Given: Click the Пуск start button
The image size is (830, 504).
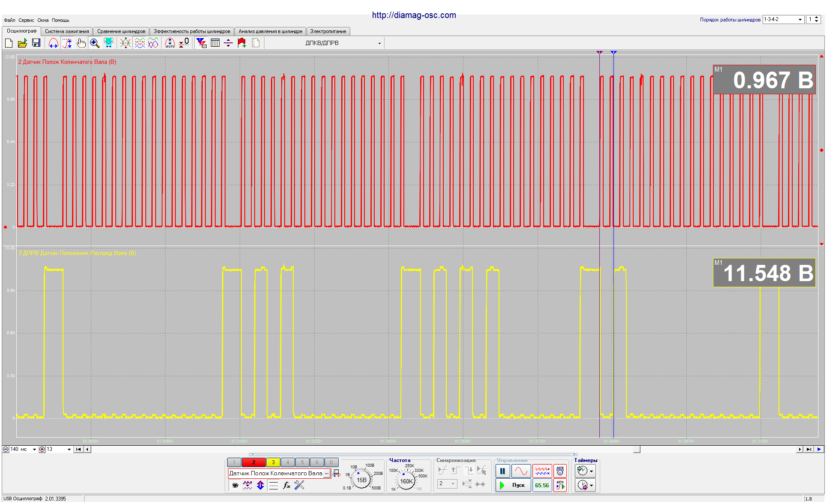Looking at the screenshot, I should point(513,485).
